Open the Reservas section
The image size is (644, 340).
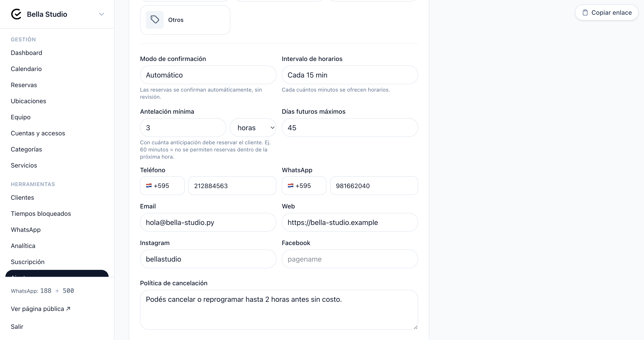pyautogui.click(x=24, y=85)
